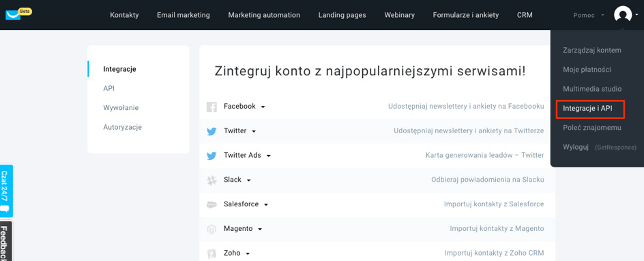Image resolution: width=644 pixels, height=261 pixels.
Task: Click the GetResponse Beta logo
Action: tap(18, 14)
